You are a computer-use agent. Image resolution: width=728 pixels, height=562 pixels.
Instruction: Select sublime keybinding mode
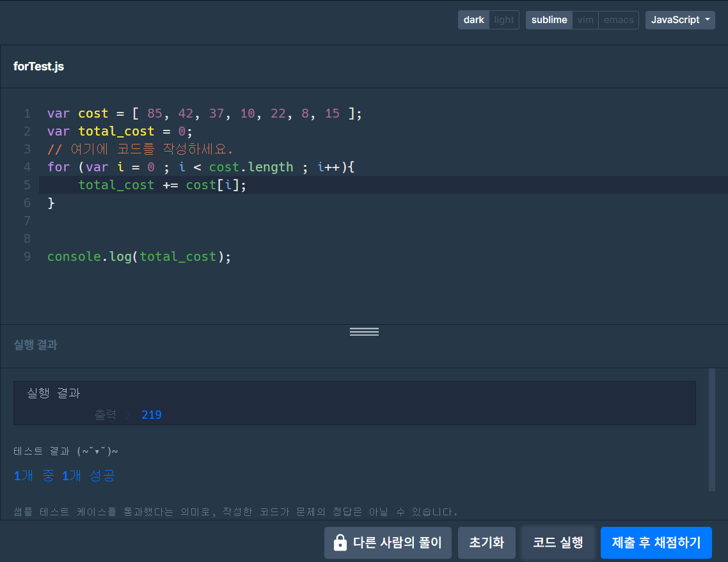549,20
